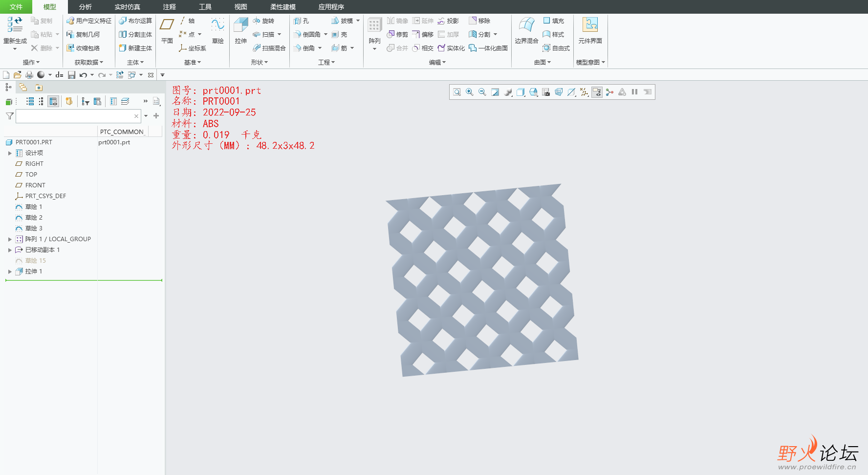The image size is (868, 475).
Task: Toggle tree columns display button
Action: (x=53, y=101)
